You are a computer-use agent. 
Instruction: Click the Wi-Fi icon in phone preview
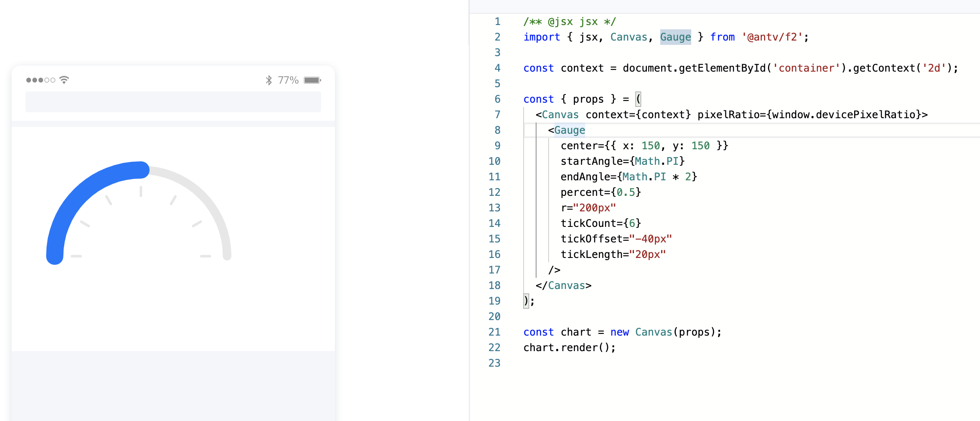point(64,80)
